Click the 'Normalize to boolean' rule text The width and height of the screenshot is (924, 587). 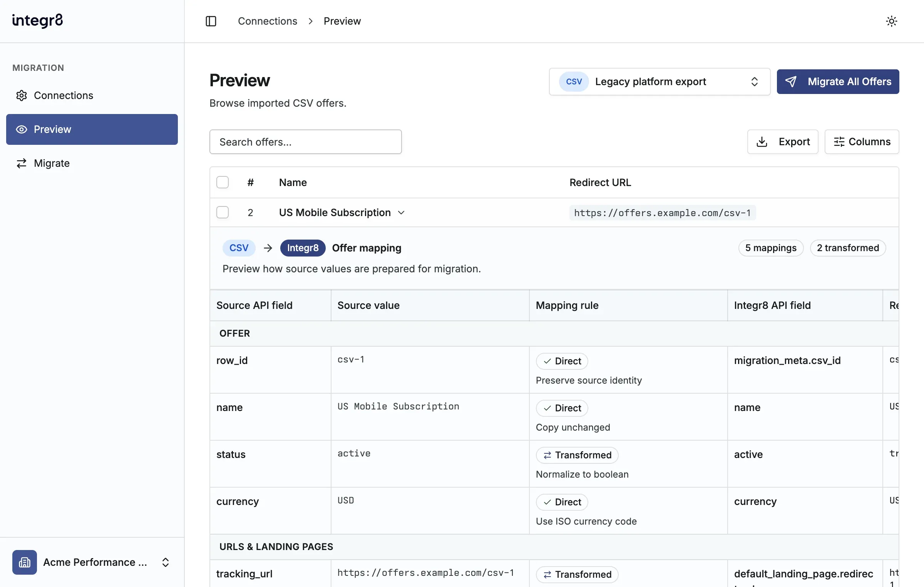click(582, 475)
